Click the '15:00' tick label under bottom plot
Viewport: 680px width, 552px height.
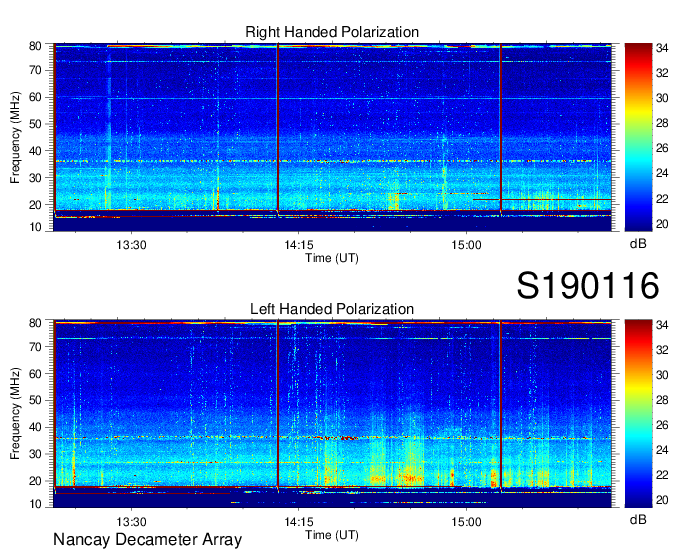466,522
